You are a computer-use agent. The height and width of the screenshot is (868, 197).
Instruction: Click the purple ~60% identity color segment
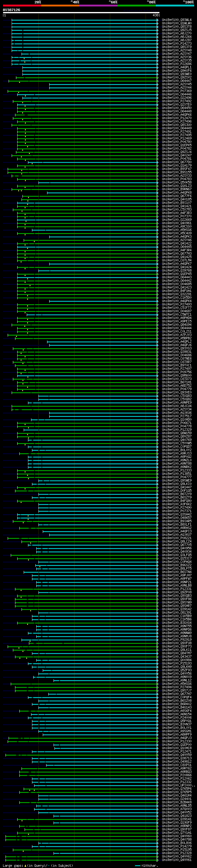[x=98, y=6]
